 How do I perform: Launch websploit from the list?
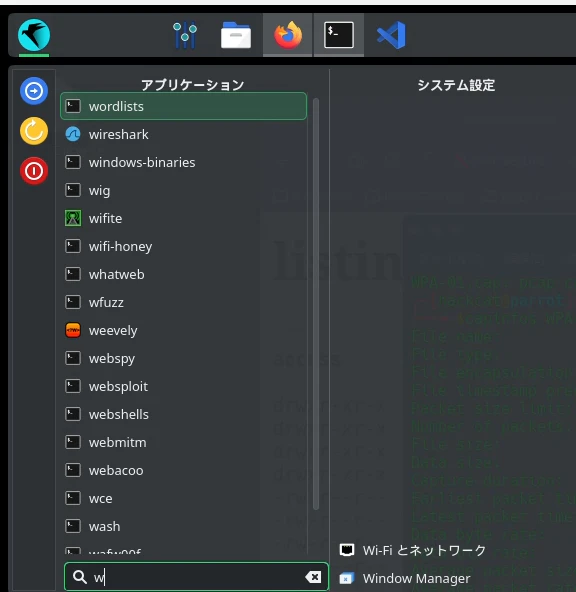183,386
